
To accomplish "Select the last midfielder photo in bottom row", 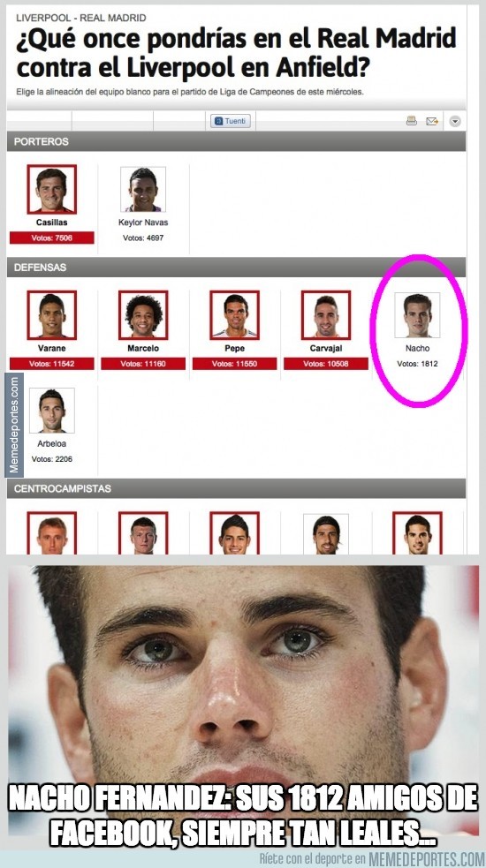I will (x=417, y=533).
